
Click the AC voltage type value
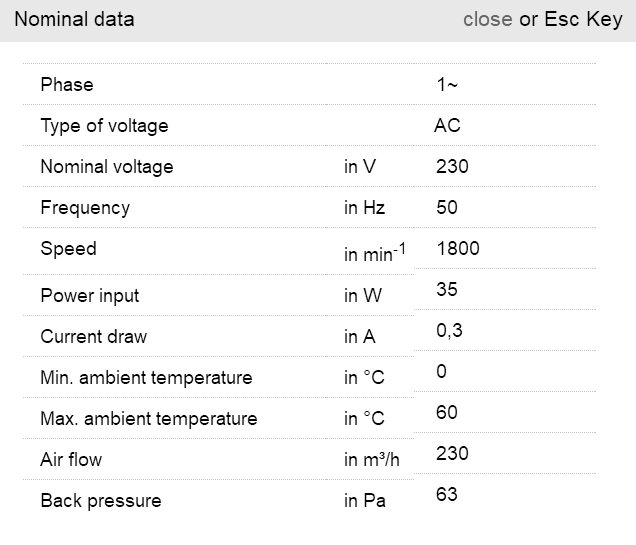click(x=447, y=126)
